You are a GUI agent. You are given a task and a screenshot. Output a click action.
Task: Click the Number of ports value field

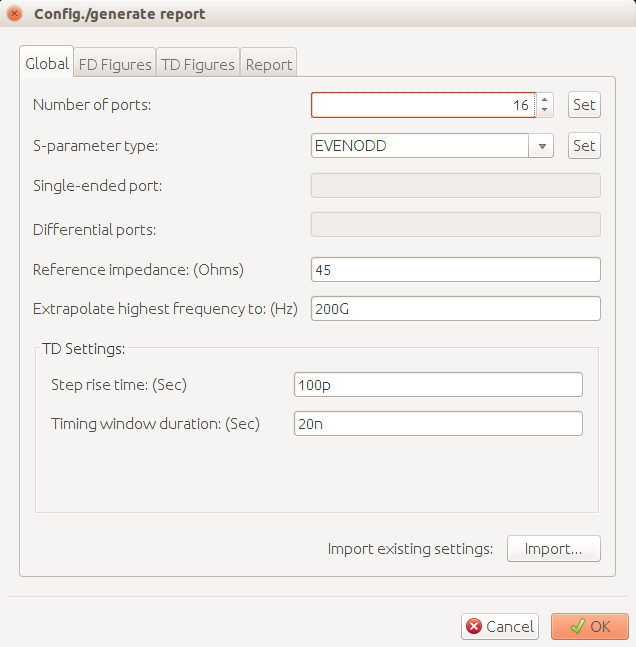[421, 105]
